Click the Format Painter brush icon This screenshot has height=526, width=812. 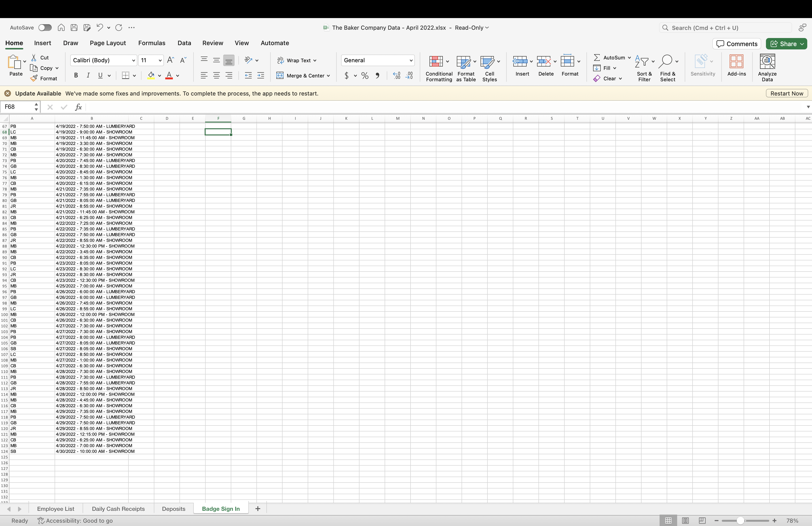click(x=34, y=78)
